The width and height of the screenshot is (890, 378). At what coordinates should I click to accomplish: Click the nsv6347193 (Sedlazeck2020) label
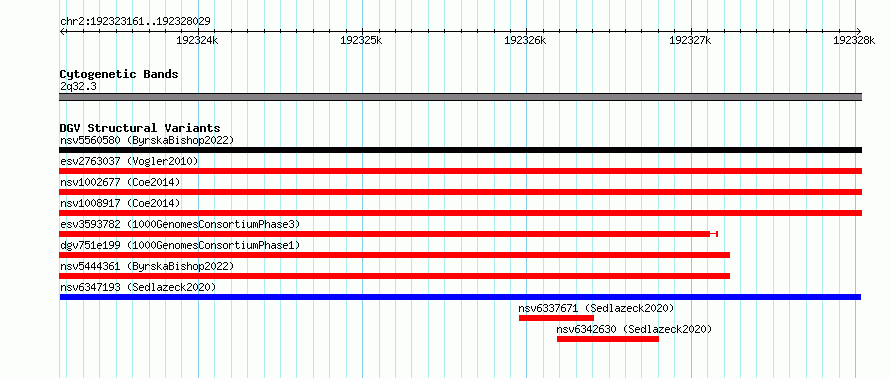(x=138, y=287)
